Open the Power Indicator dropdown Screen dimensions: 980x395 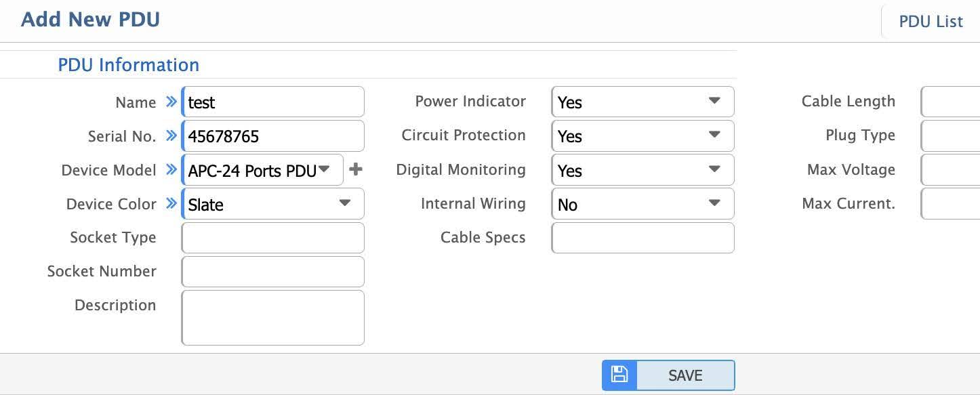(x=642, y=102)
